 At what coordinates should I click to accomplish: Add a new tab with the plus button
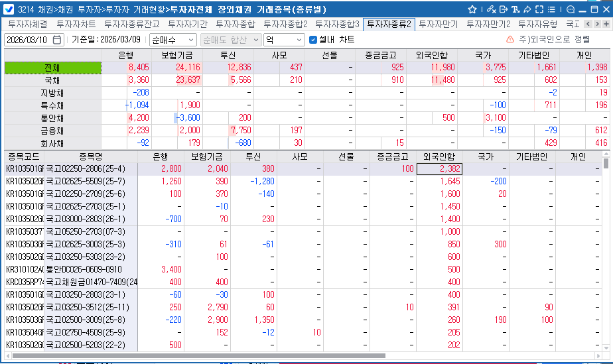point(606,24)
